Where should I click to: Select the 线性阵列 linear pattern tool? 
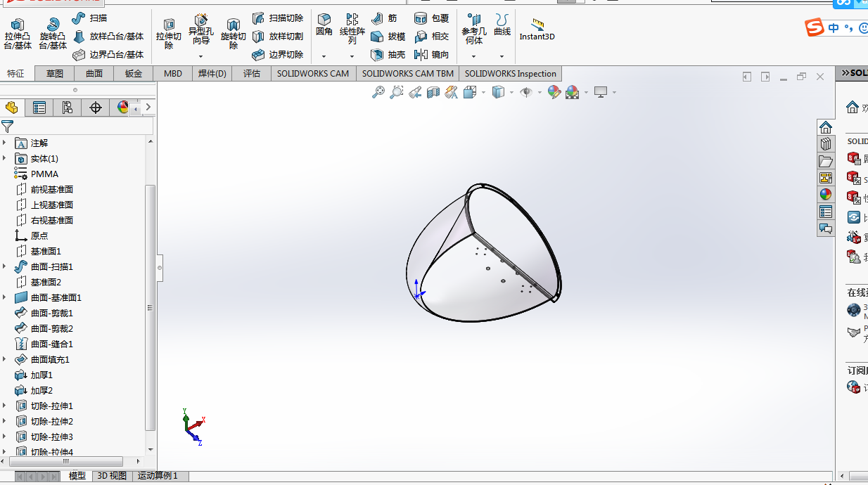click(352, 30)
